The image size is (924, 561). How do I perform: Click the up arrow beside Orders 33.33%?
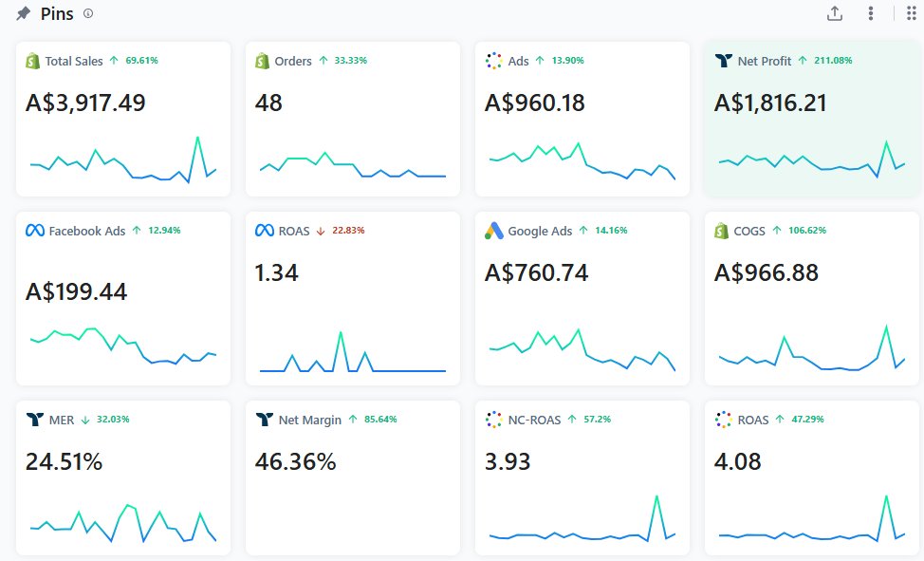pyautogui.click(x=323, y=60)
